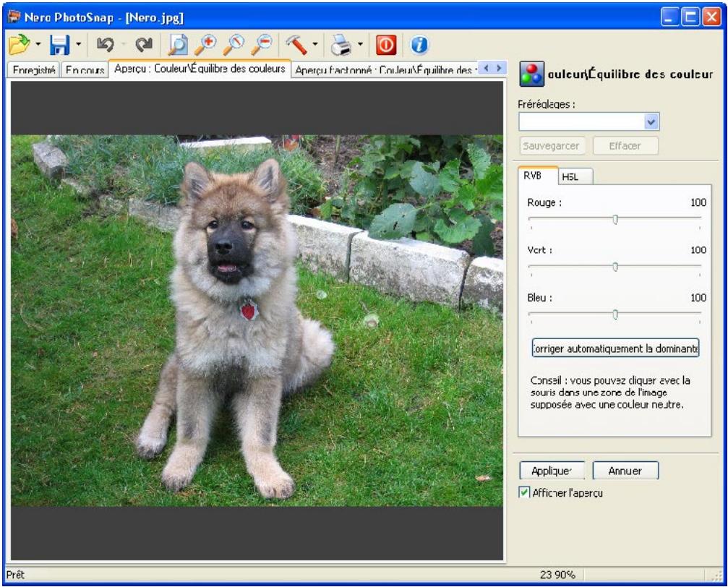Save image with the floppy disk icon
Image resolution: width=728 pixels, height=587 pixels.
pos(59,45)
